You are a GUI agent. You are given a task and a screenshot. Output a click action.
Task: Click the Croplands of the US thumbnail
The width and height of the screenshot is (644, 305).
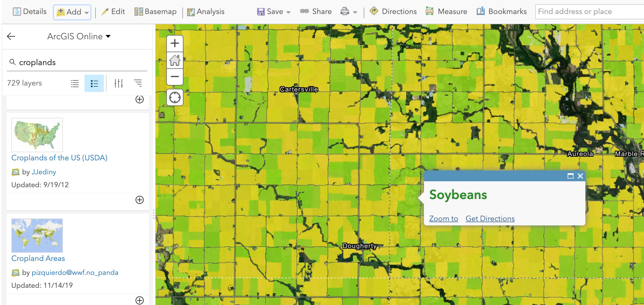pyautogui.click(x=37, y=135)
